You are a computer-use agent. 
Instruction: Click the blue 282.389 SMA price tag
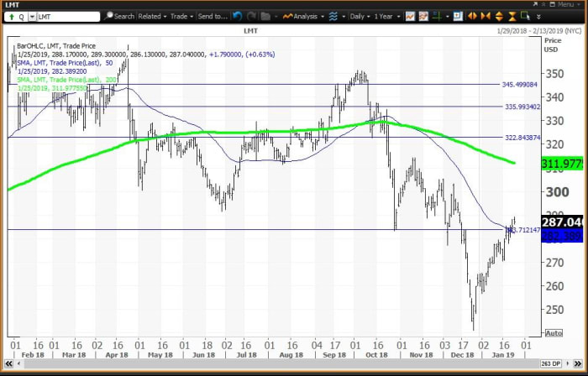click(563, 236)
